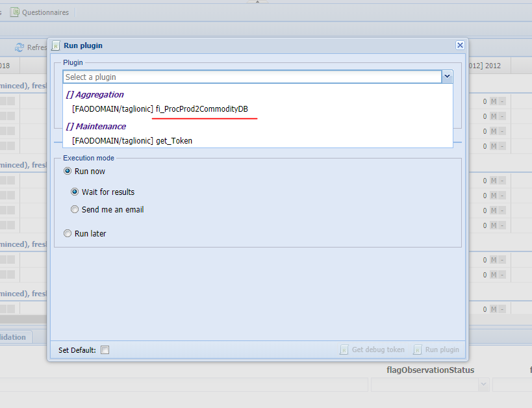Select the Run now radio button
This screenshot has width=532, height=408.
68,172
